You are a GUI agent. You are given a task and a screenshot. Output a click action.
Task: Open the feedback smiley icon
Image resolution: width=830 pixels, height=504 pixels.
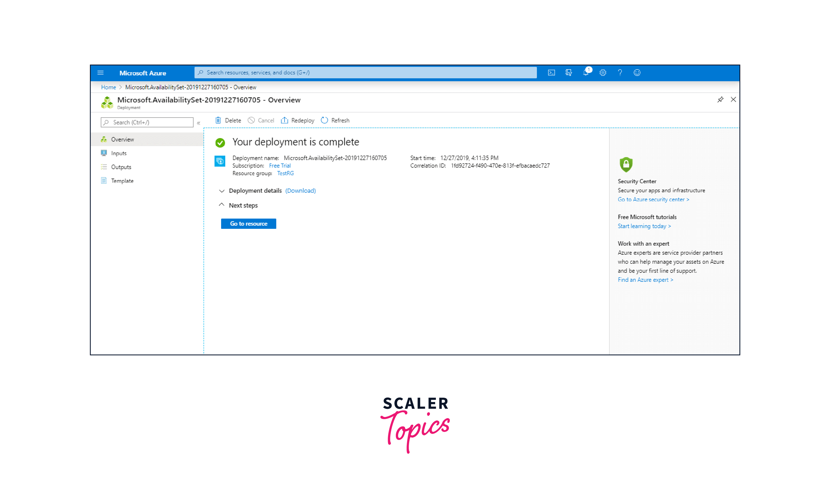tap(637, 73)
